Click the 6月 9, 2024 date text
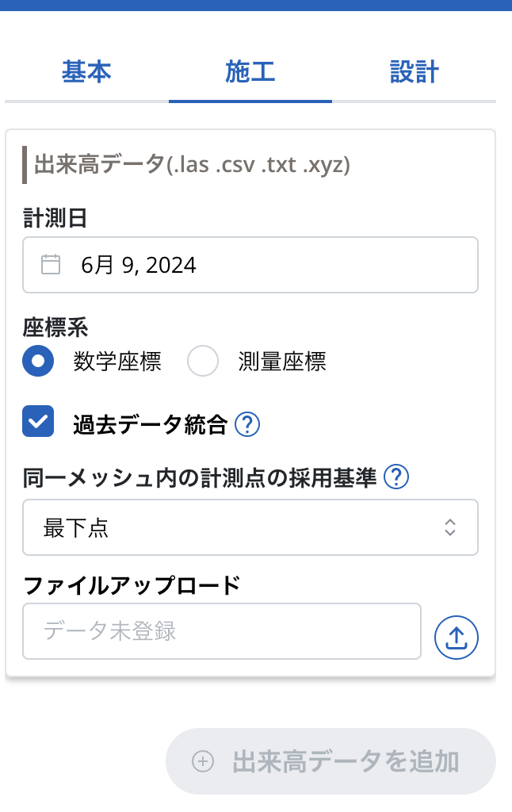This screenshot has height=812, width=512. click(139, 264)
